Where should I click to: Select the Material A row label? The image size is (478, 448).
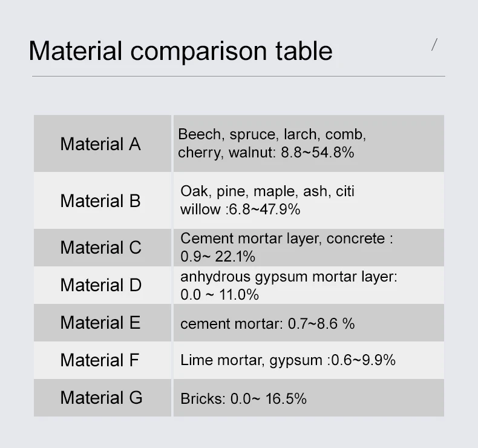pyautogui.click(x=100, y=144)
